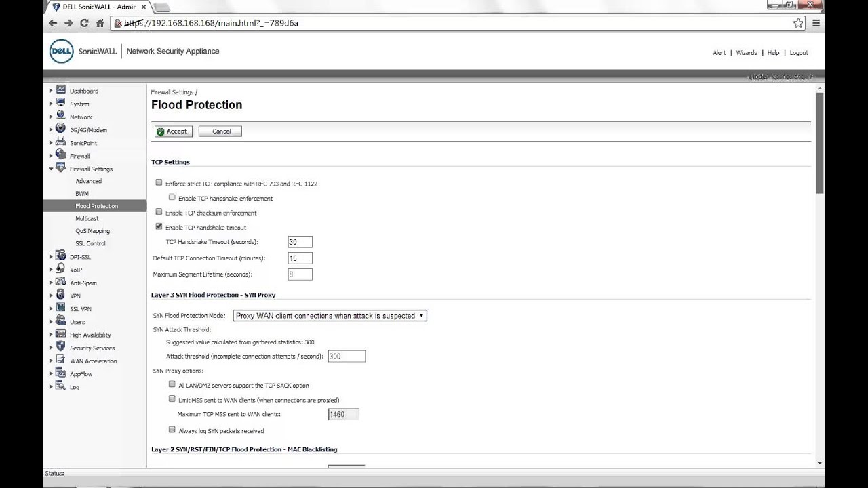
Task: Expand the Dashboard tree node arrow
Action: pyautogui.click(x=51, y=91)
